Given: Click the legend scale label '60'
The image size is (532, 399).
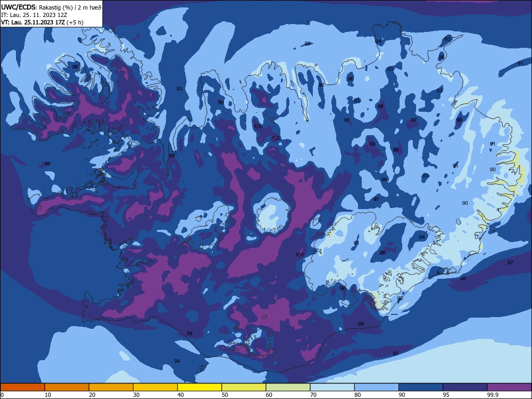Looking at the screenshot, I should [269, 395].
